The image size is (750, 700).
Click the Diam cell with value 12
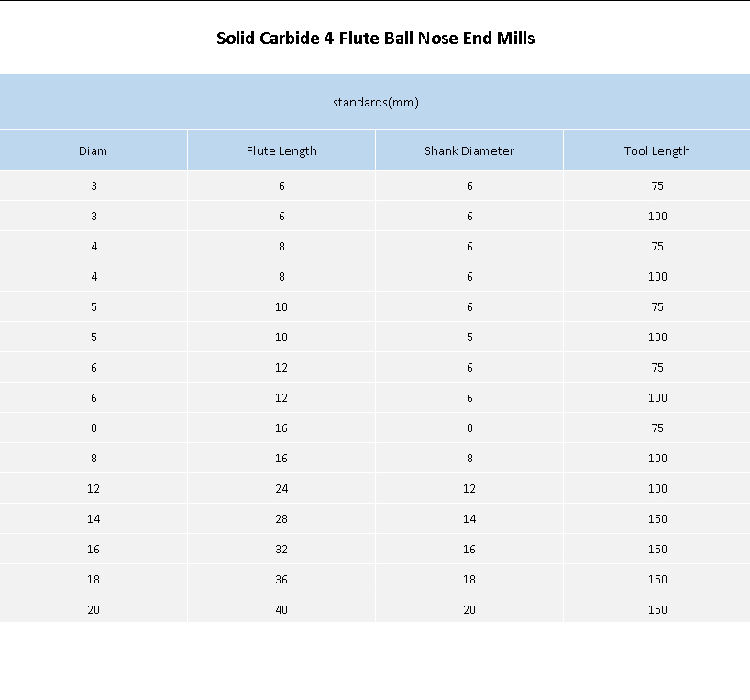tap(94, 488)
